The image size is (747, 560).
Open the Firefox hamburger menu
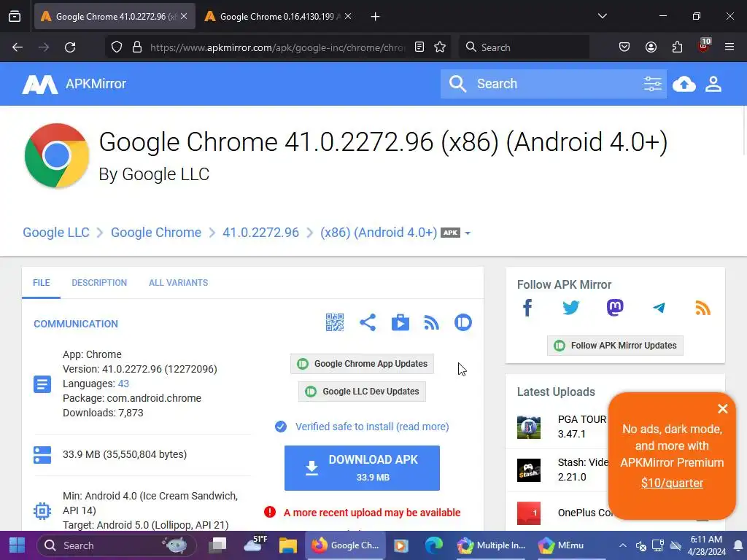tap(729, 47)
